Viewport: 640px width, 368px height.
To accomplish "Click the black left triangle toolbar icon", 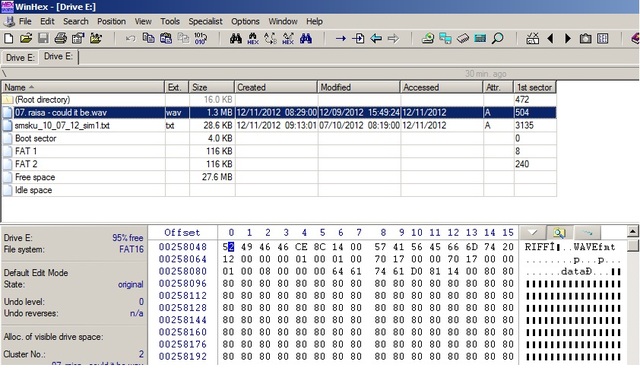I will [x=550, y=38].
